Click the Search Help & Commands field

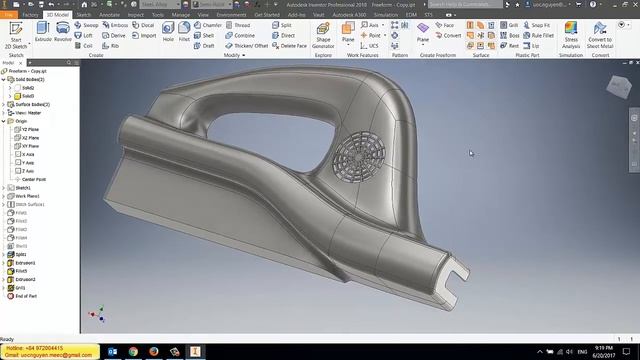pyautogui.click(x=465, y=4)
